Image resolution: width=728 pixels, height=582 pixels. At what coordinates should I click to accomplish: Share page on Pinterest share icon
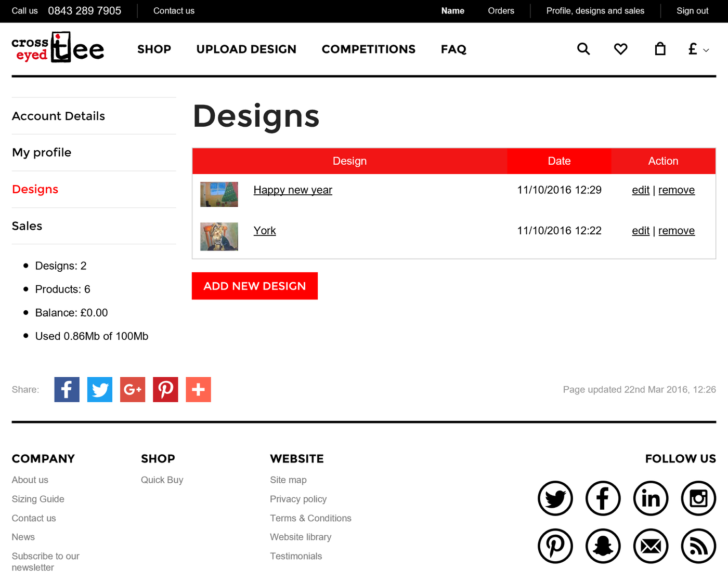pos(165,389)
